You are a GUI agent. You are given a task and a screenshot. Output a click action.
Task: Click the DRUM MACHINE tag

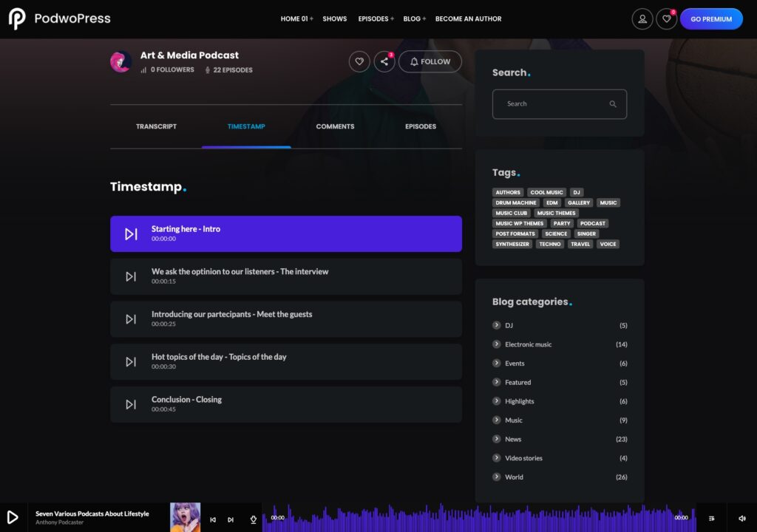515,202
